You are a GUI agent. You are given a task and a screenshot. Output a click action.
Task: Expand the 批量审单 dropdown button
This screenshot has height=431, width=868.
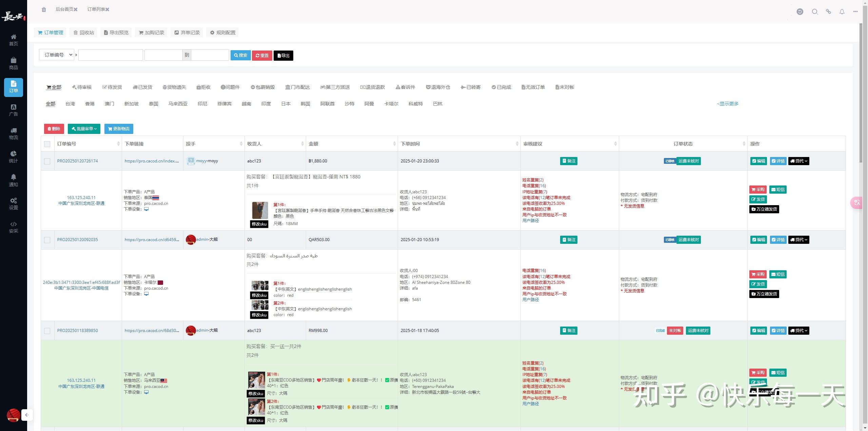click(84, 129)
